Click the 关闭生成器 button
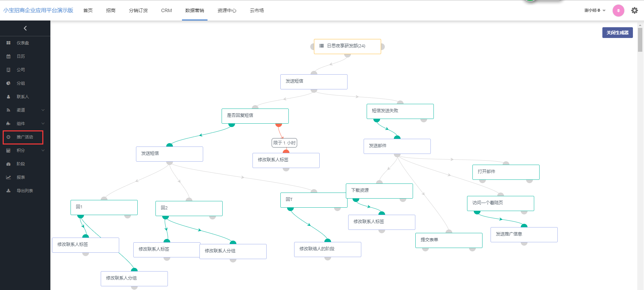Image resolution: width=644 pixels, height=290 pixels. [x=617, y=33]
